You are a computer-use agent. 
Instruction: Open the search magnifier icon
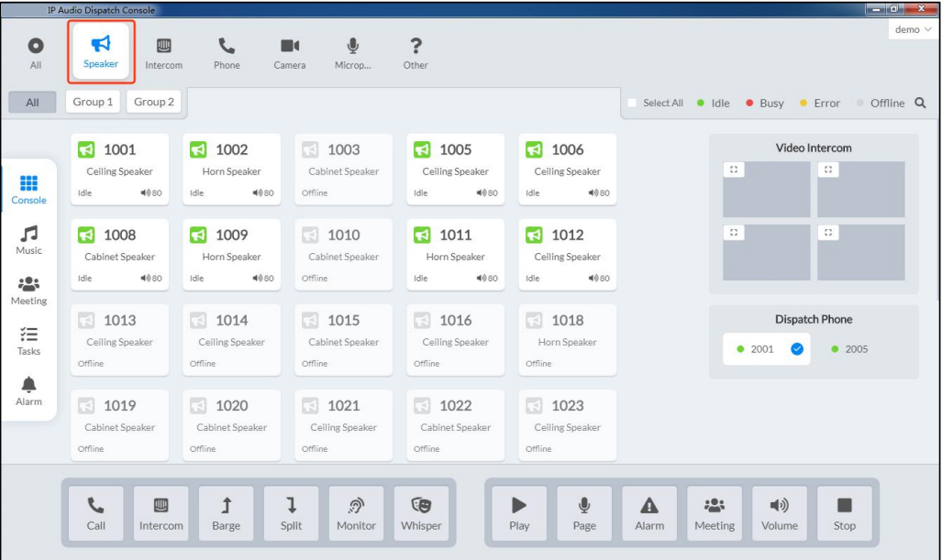[x=920, y=103]
